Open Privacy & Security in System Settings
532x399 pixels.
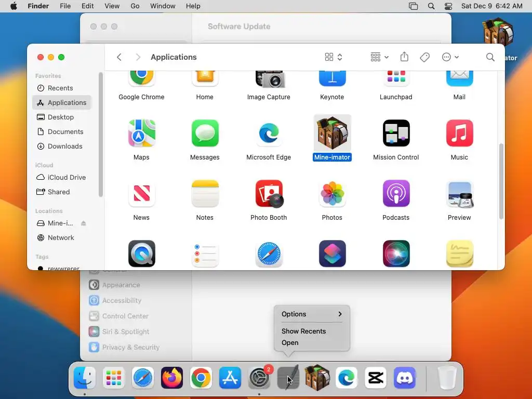coord(130,348)
